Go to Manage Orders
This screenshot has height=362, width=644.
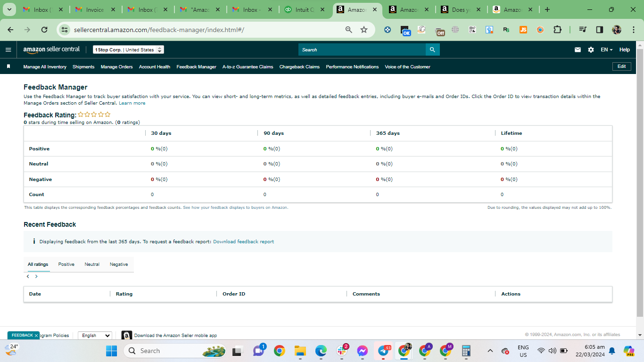117,67
